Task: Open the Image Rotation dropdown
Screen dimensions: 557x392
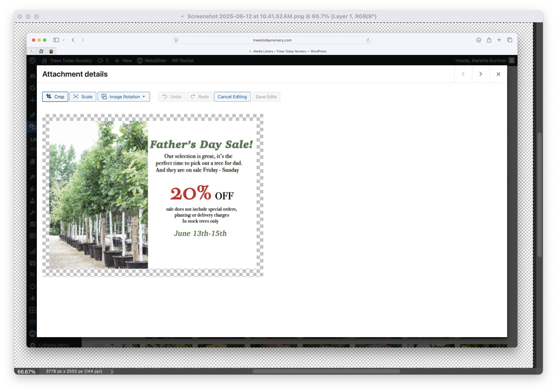Action: tap(124, 97)
